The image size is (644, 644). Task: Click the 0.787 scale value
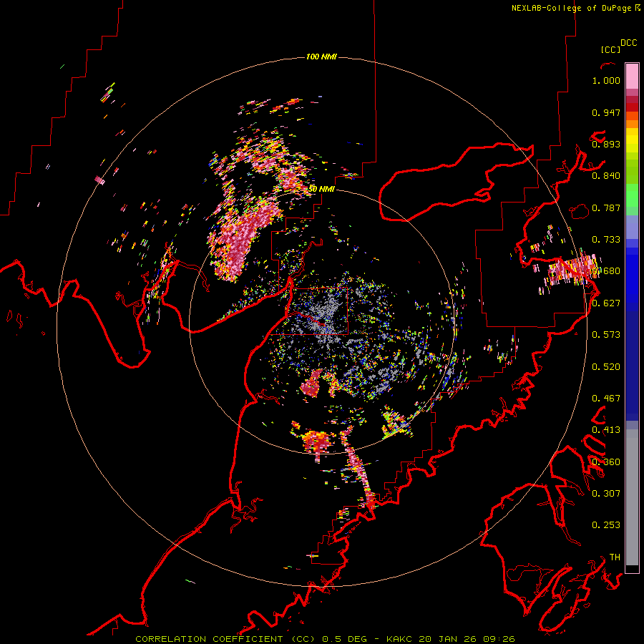[606, 208]
